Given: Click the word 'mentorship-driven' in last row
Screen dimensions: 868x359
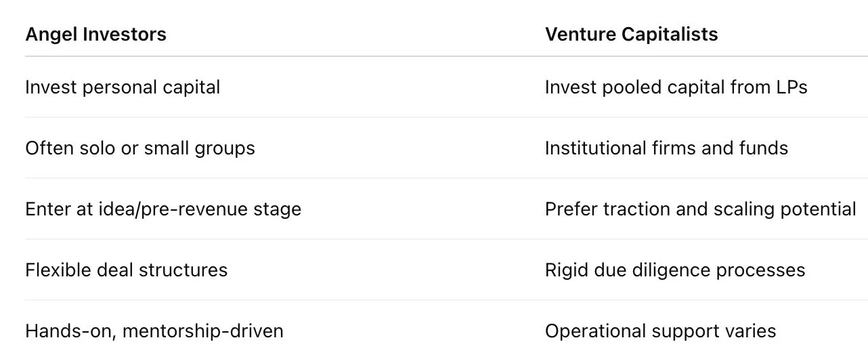Looking at the screenshot, I should point(203,331).
